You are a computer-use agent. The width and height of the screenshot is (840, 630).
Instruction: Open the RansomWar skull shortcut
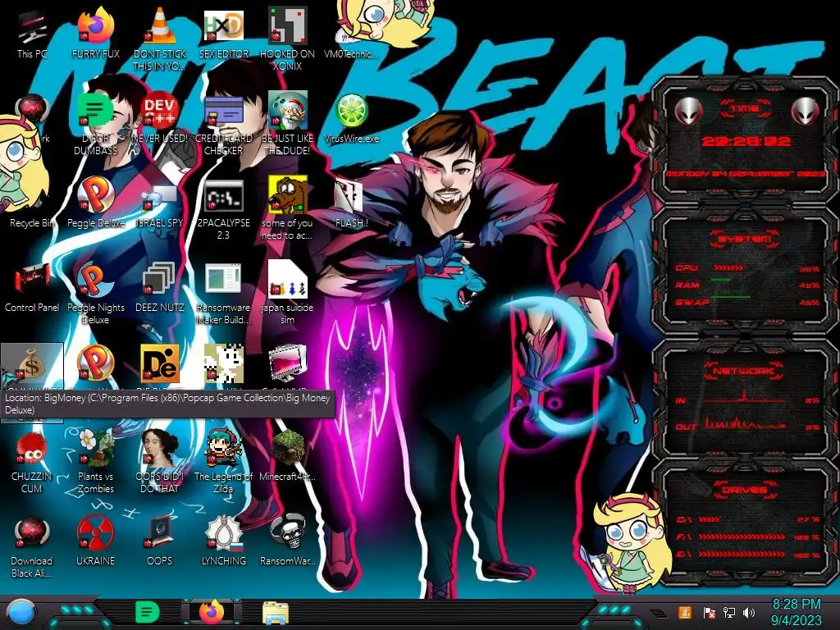[x=287, y=541]
